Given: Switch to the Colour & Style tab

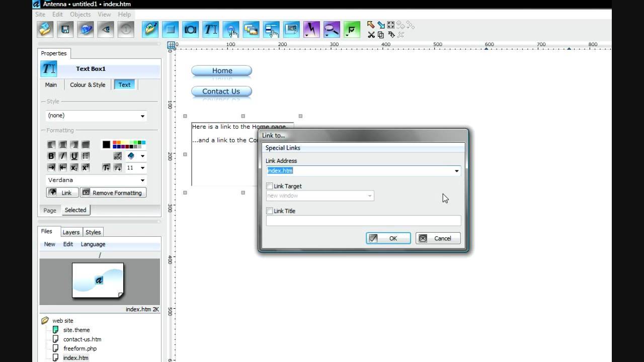Looking at the screenshot, I should point(88,85).
